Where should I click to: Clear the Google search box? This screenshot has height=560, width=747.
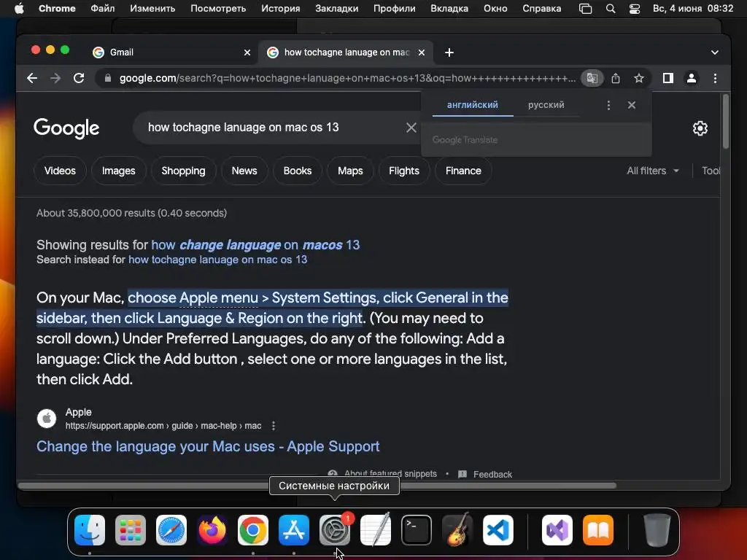click(x=411, y=128)
